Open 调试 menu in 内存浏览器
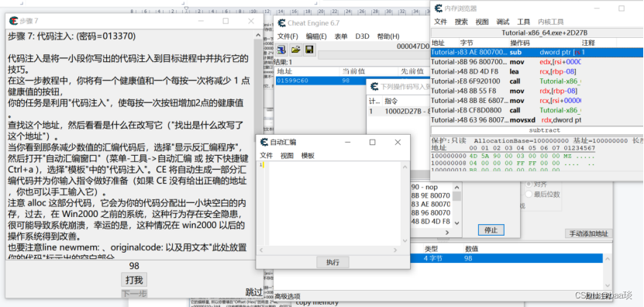 click(503, 22)
